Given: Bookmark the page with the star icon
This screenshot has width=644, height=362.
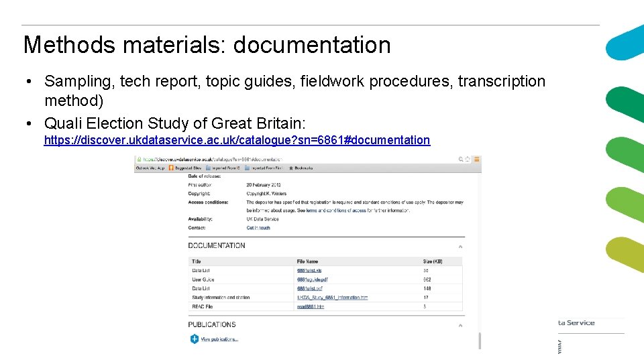Looking at the screenshot, I should pos(468,160).
